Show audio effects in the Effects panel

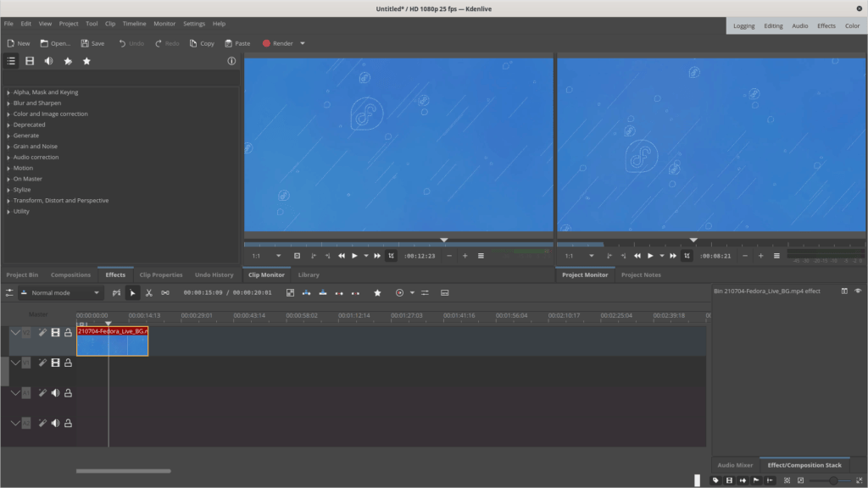[48, 61]
